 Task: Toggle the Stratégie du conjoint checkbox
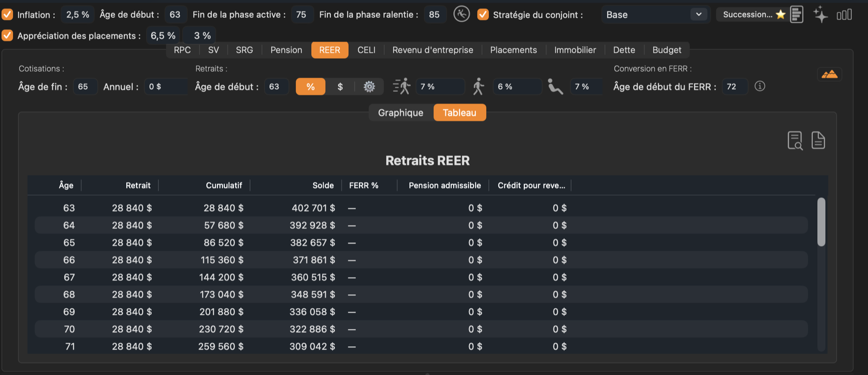point(483,14)
